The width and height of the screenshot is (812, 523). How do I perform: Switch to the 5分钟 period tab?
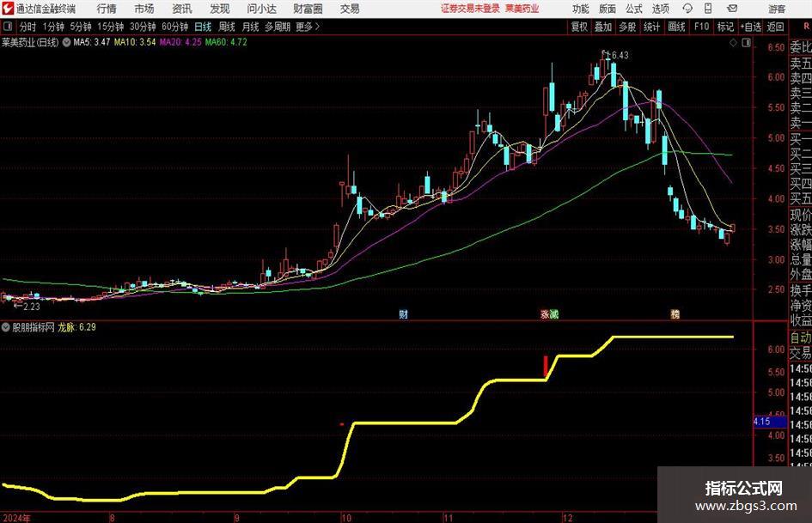80,27
